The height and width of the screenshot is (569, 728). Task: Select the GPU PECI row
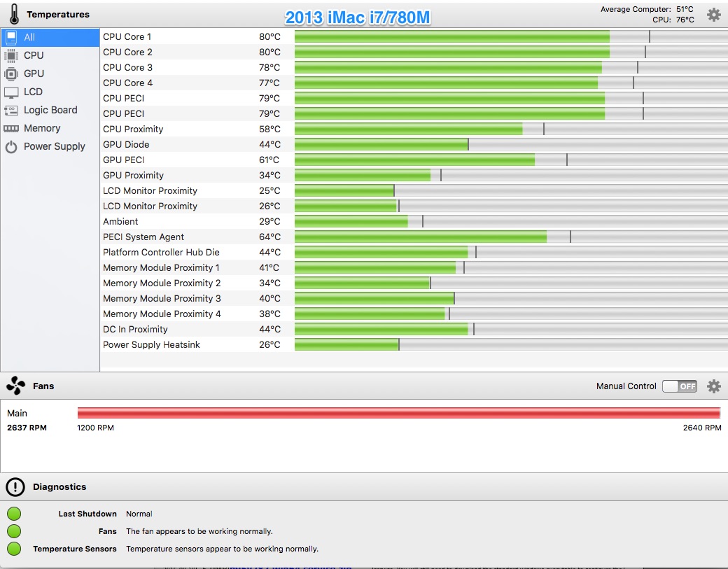click(414, 160)
